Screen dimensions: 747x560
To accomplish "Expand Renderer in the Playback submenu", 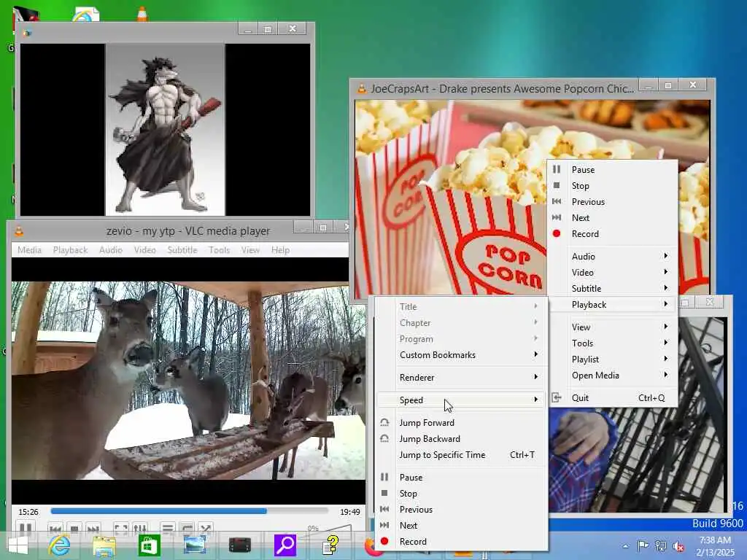I will click(461, 377).
